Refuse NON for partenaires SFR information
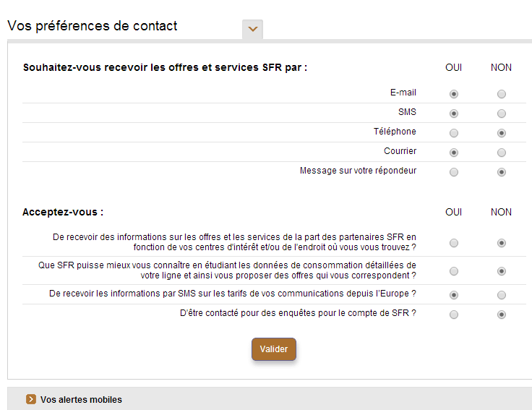 (502, 243)
